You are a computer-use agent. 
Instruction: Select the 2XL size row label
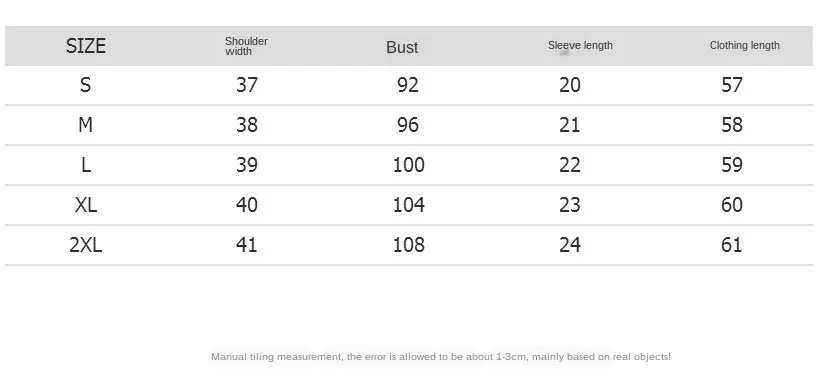(85, 245)
